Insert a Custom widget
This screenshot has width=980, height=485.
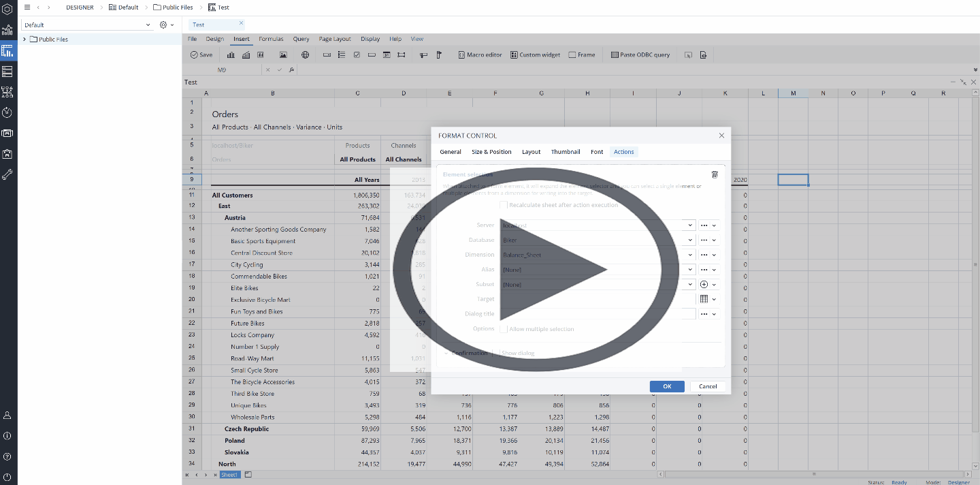point(536,54)
